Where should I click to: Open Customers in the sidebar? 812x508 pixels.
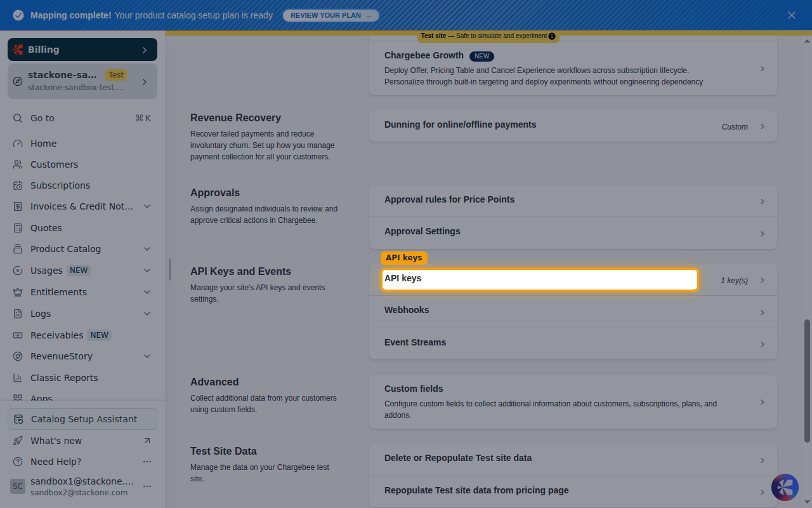82,164
